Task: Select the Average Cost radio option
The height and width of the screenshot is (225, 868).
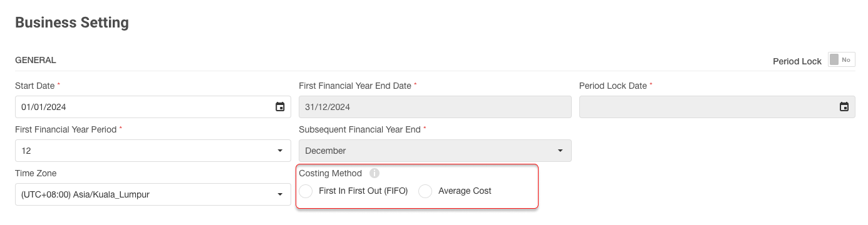Action: 425,191
